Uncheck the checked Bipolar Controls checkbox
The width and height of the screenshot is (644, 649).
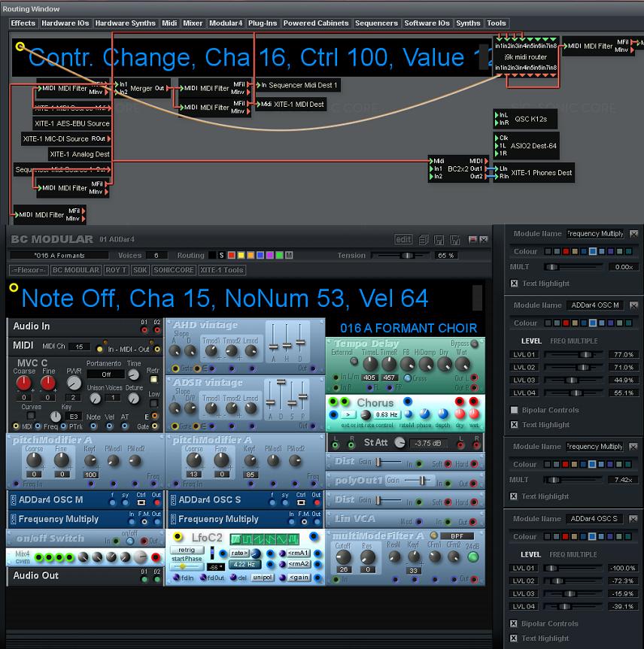514,623
